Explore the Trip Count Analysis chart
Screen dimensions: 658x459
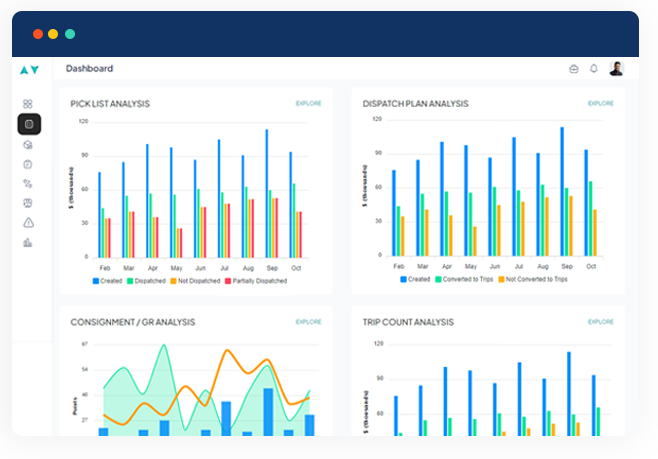pyautogui.click(x=601, y=322)
